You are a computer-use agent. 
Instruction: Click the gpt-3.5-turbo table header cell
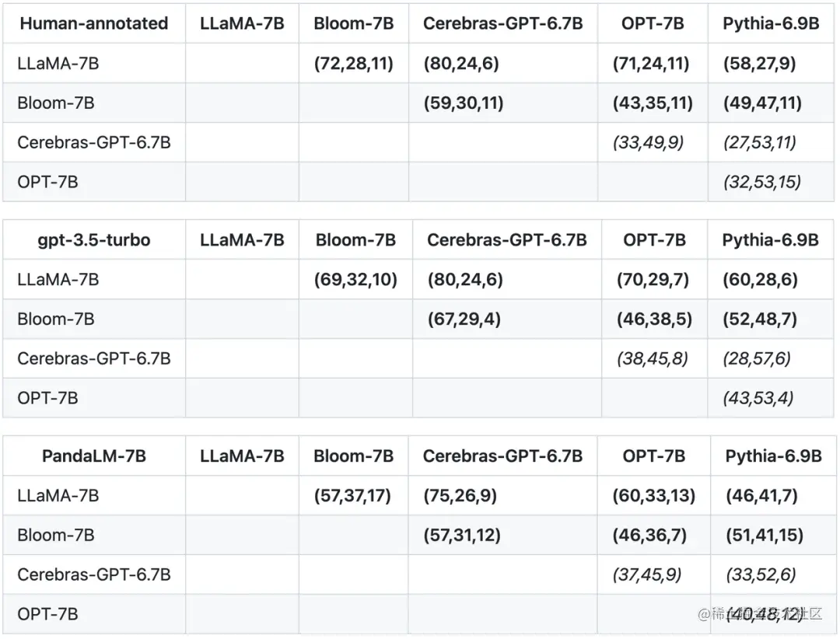94,239
